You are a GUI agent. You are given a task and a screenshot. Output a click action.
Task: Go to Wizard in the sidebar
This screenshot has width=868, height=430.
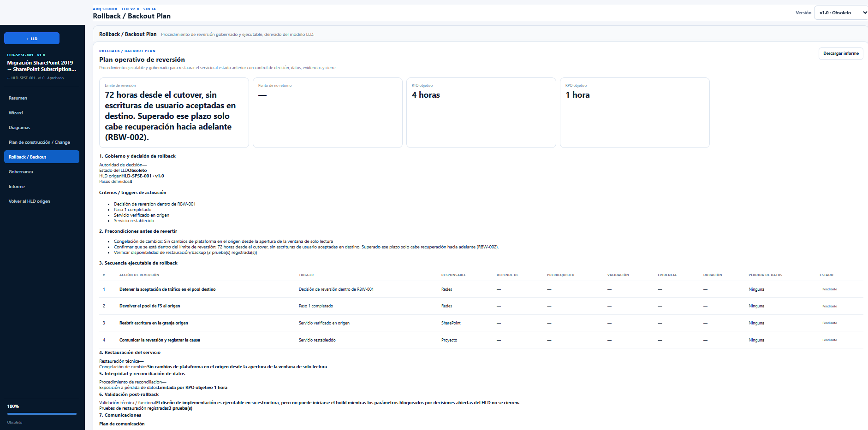(42, 113)
